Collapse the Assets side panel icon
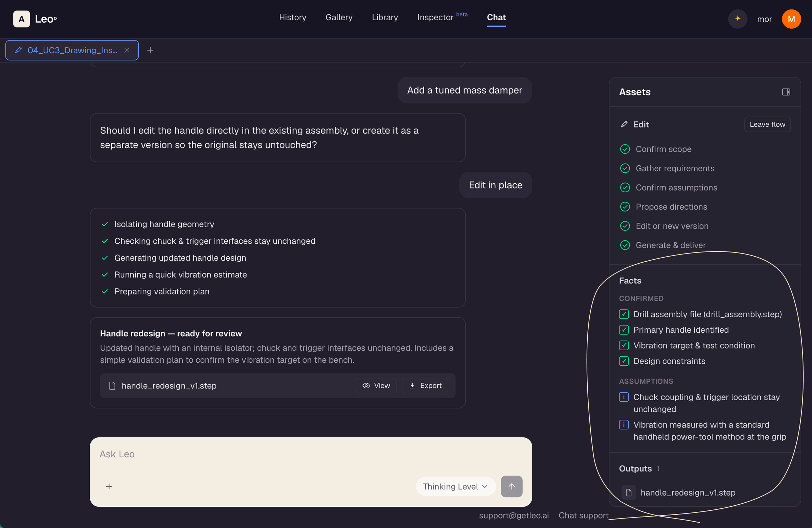 [x=786, y=92]
